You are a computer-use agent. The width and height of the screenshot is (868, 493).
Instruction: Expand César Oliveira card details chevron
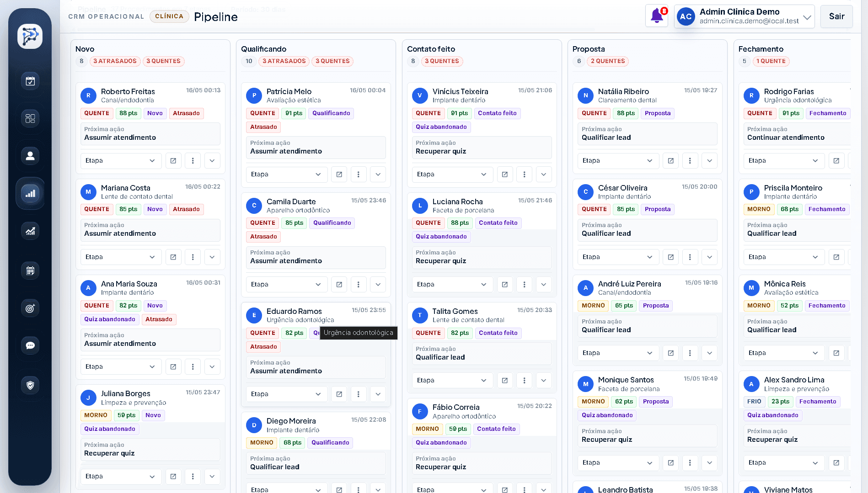710,257
